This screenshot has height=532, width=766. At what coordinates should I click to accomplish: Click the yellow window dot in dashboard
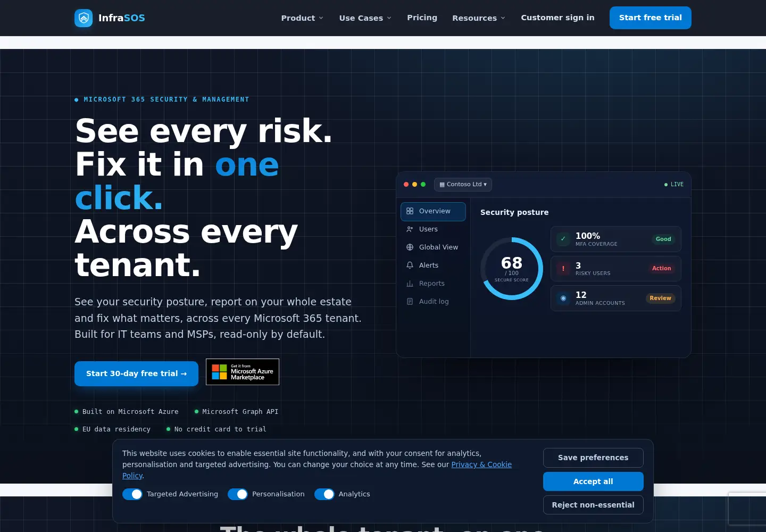(415, 185)
